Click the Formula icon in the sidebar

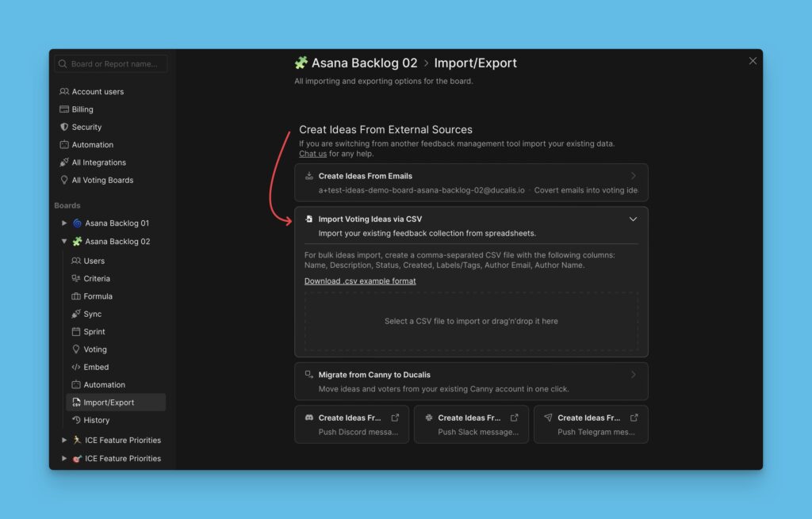click(x=75, y=296)
